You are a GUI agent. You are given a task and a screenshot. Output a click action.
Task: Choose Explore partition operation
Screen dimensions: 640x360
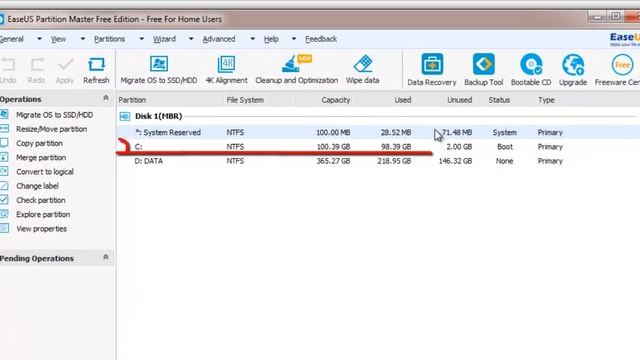tap(43, 215)
